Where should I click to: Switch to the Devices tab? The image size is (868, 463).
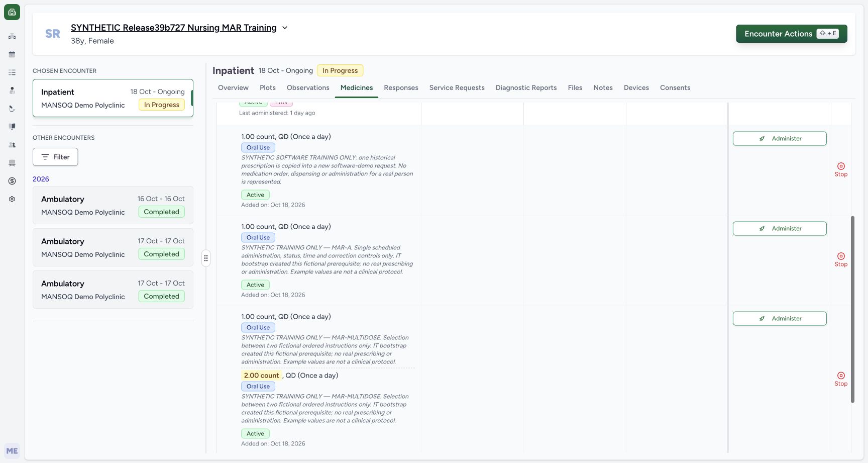pos(636,87)
